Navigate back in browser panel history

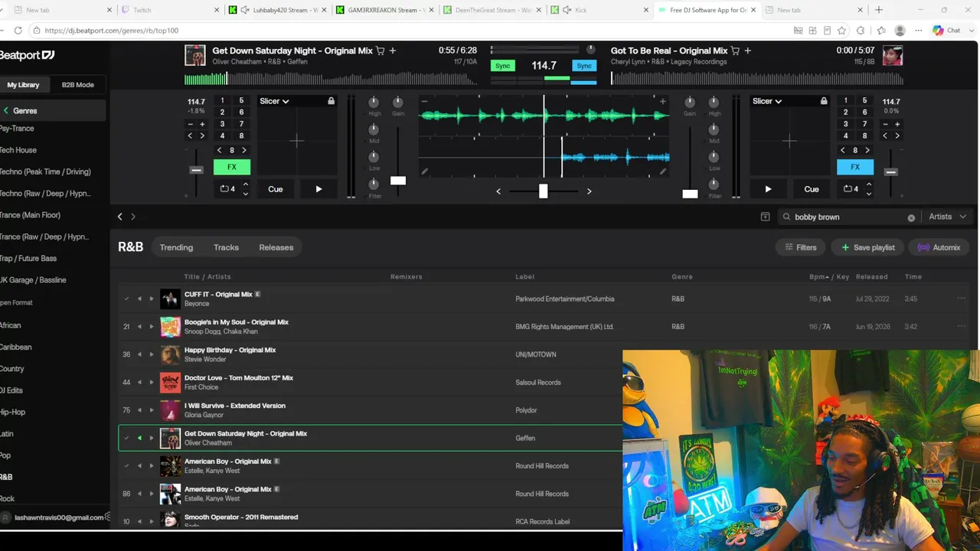[119, 217]
